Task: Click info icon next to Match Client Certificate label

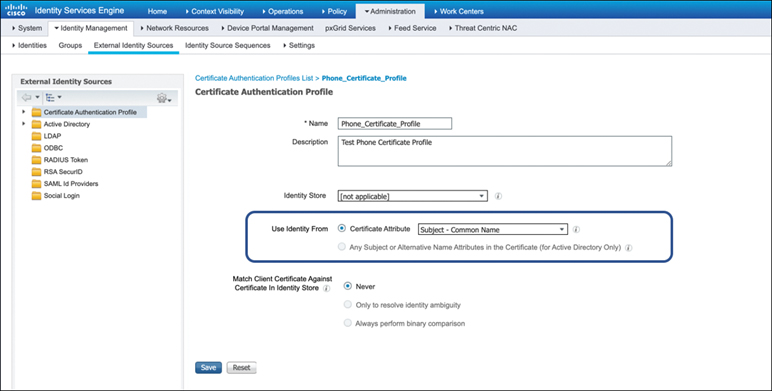Action: [326, 288]
